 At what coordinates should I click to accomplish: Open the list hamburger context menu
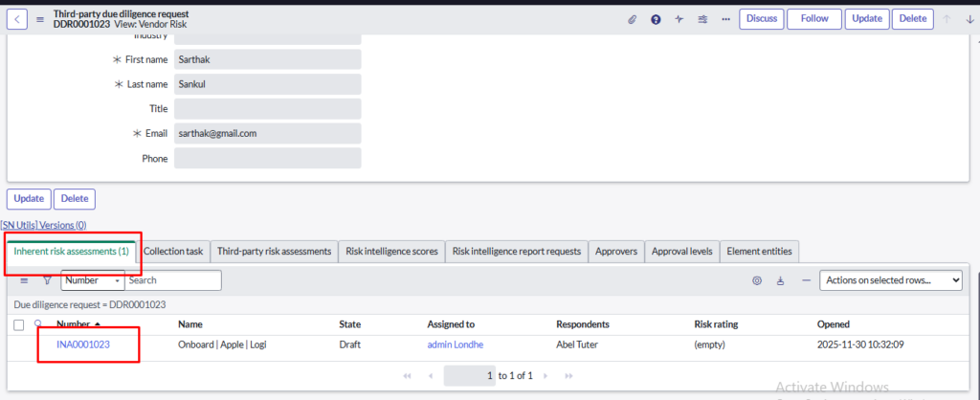[x=24, y=280]
